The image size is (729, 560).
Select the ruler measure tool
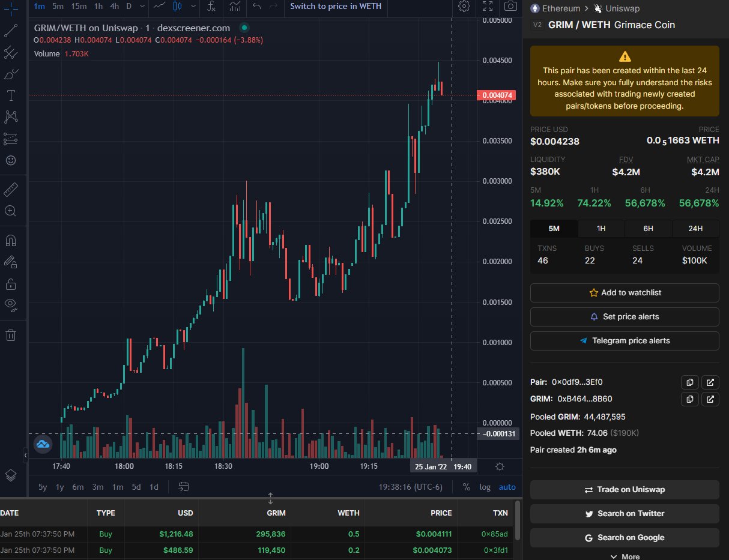(11, 191)
